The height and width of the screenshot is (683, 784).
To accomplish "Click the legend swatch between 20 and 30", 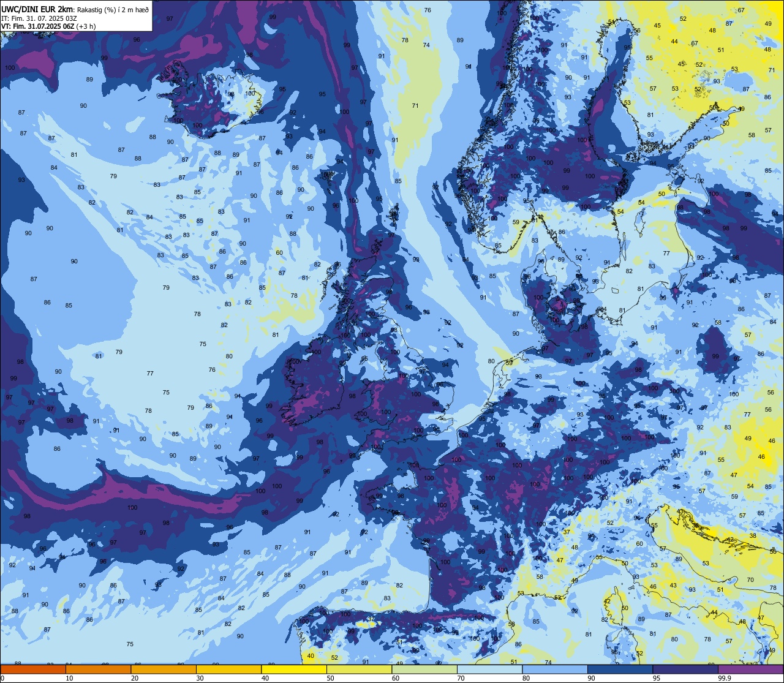I will [x=164, y=669].
